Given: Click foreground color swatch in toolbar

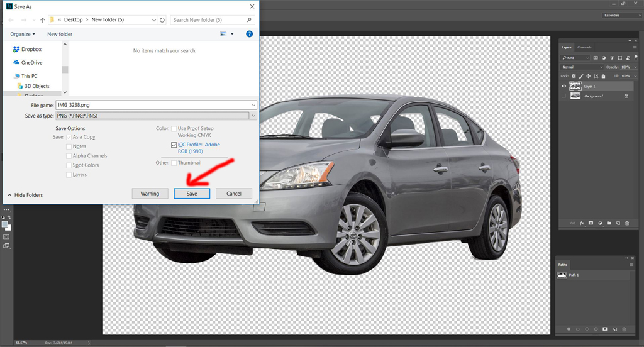Looking at the screenshot, I should pos(5,224).
